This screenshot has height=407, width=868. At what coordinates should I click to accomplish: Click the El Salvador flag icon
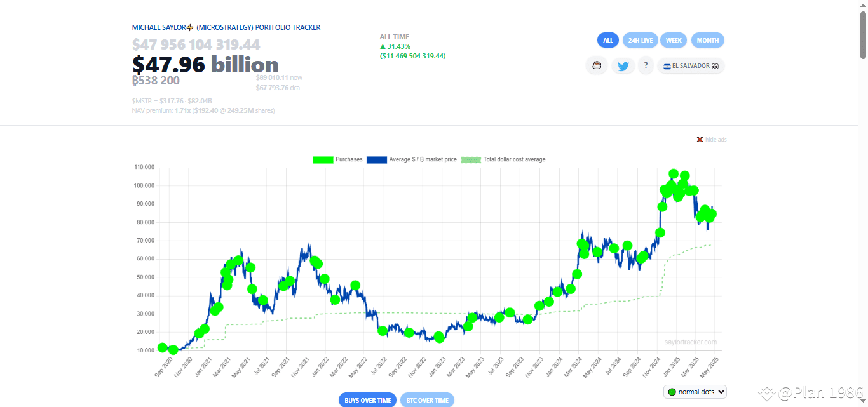point(667,65)
